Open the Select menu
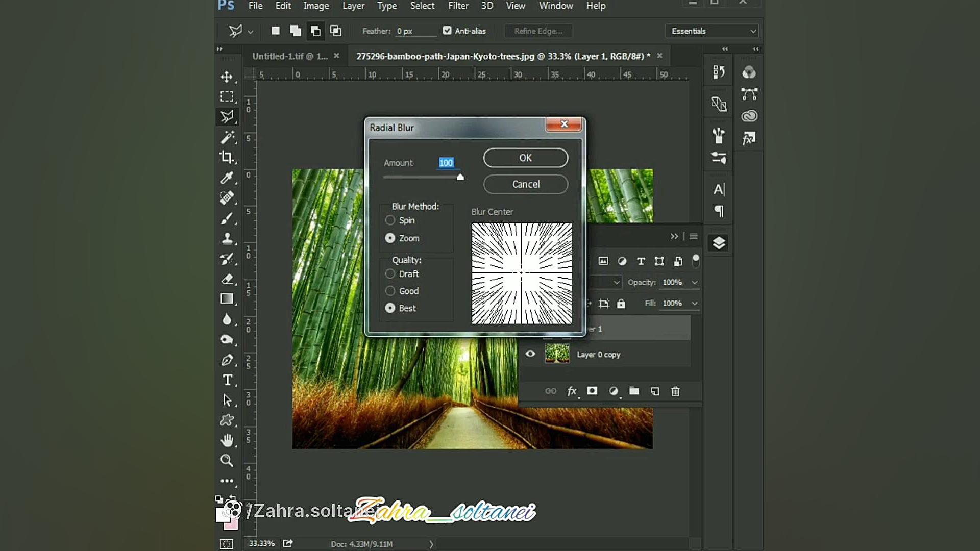The width and height of the screenshot is (980, 551). pos(422,6)
